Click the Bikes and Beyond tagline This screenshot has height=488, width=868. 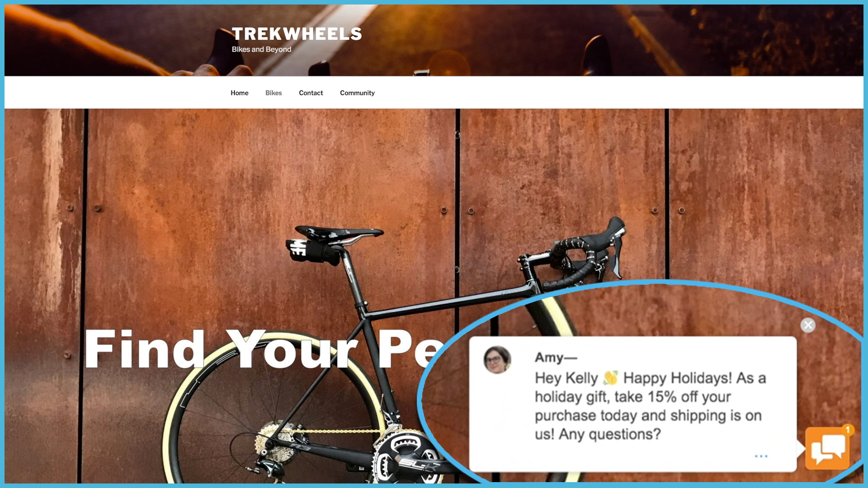click(x=261, y=49)
